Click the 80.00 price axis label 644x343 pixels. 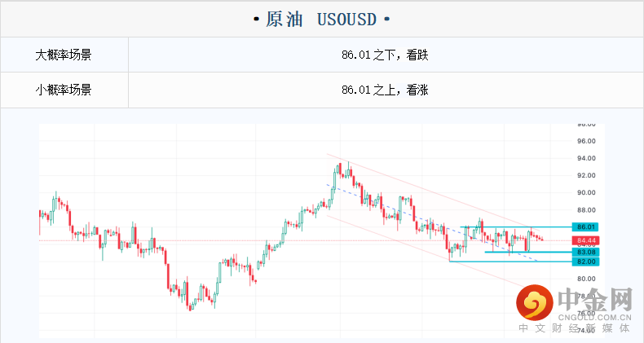(586, 279)
